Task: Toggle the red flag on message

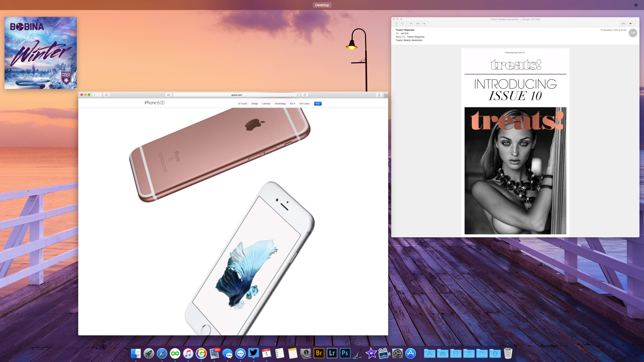Action: click(x=630, y=24)
